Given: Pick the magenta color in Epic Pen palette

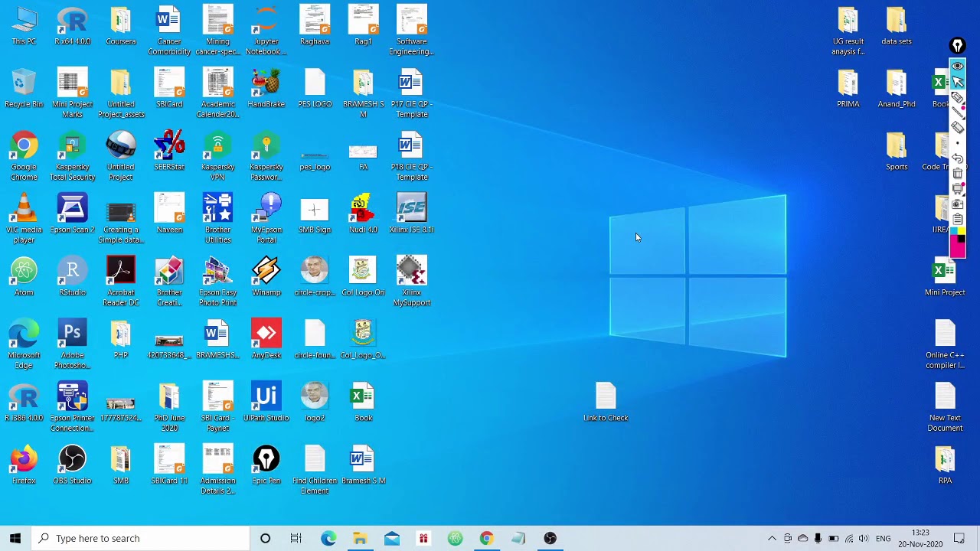Looking at the screenshot, I should coord(957,249).
